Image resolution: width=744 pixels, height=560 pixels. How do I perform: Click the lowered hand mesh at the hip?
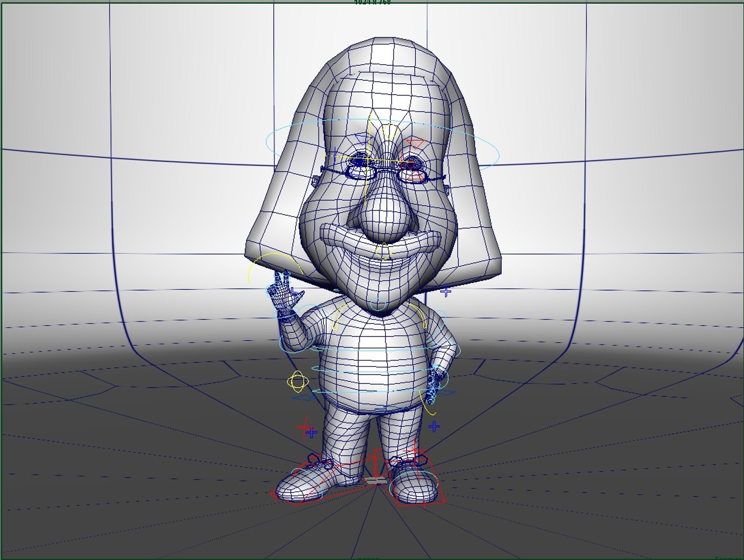(433, 386)
